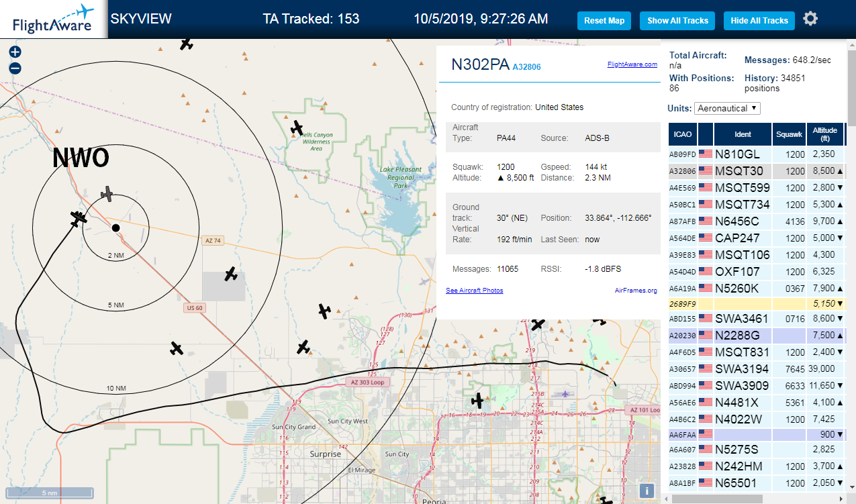The image size is (856, 504).
Task: Click the US flag in N810GL row
Action: [706, 154]
